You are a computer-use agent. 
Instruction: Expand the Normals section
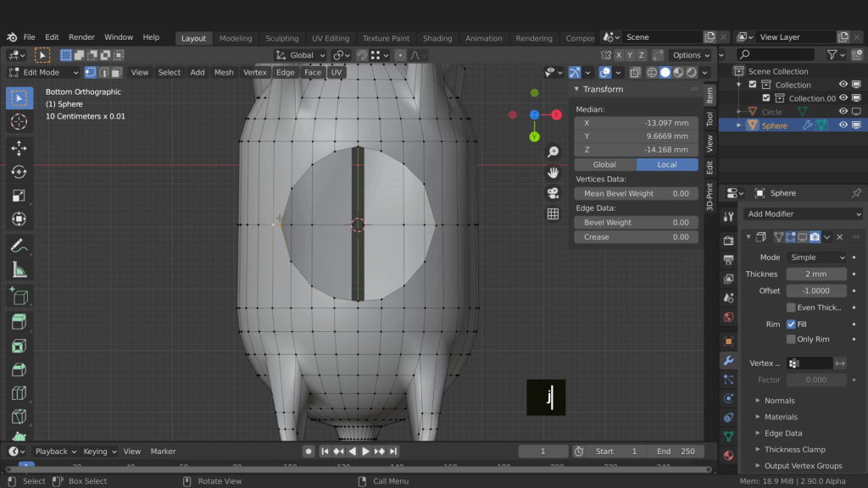coord(779,401)
